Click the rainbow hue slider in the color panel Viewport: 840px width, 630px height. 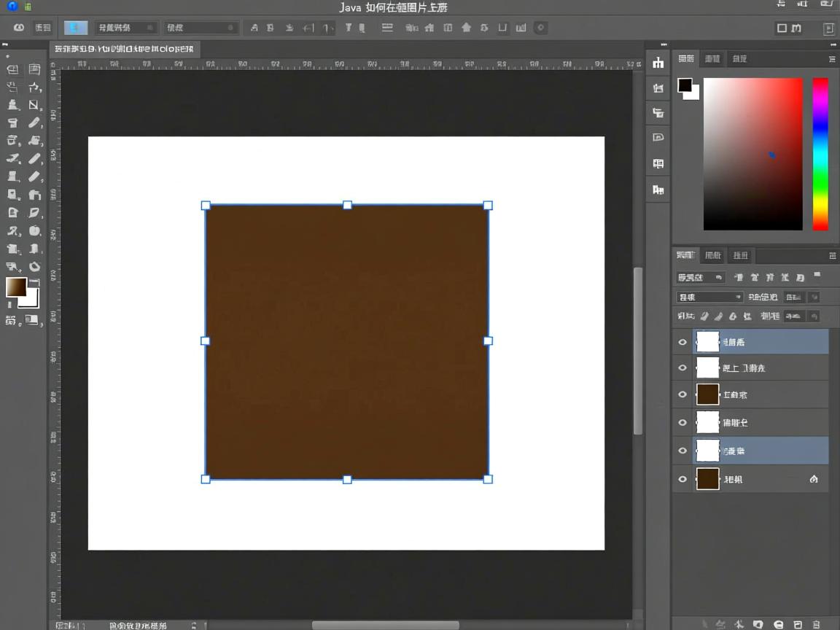(x=820, y=153)
